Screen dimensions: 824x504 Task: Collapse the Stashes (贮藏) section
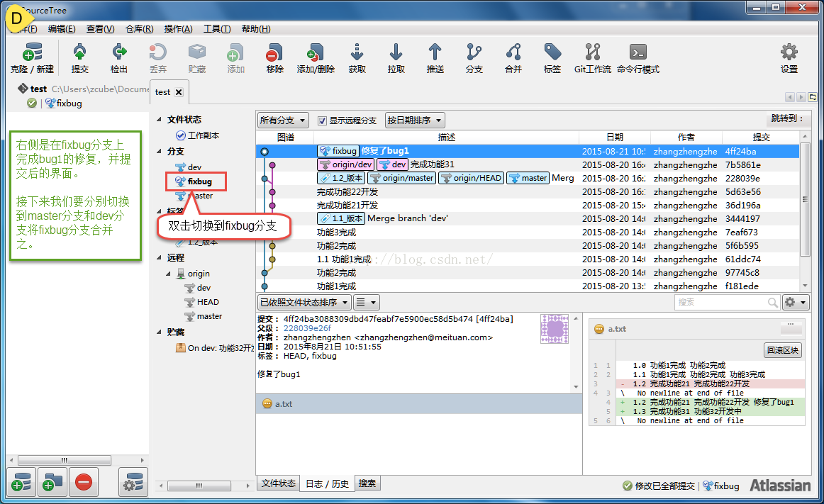coord(160,332)
